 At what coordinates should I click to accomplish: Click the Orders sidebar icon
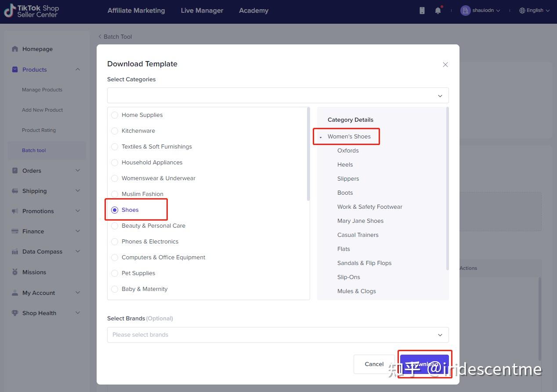coord(15,171)
